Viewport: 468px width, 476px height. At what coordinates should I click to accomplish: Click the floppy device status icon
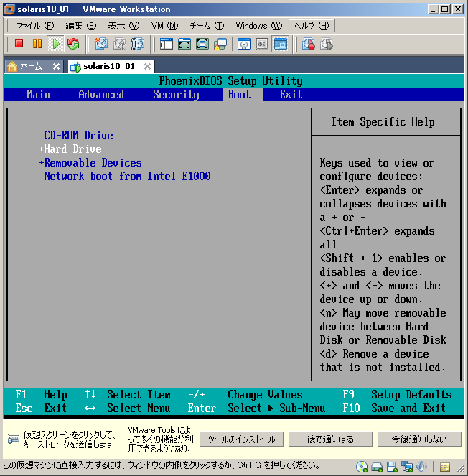tap(391, 467)
